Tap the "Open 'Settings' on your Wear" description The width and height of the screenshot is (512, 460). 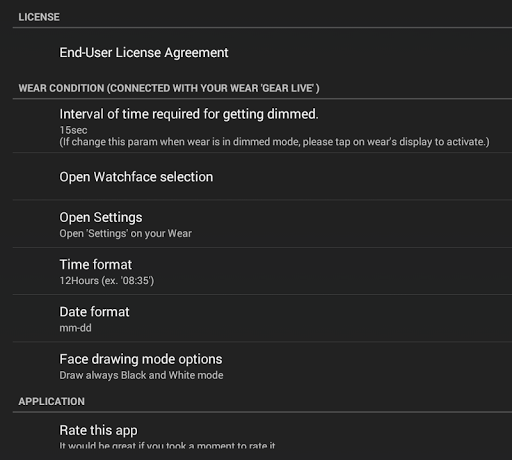pos(125,233)
